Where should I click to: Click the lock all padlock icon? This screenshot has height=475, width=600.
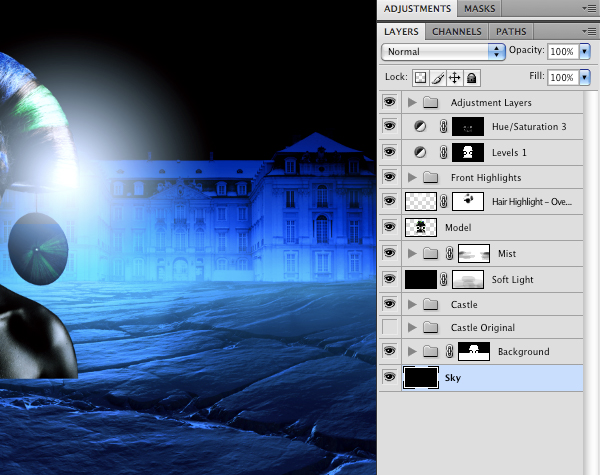(x=472, y=78)
